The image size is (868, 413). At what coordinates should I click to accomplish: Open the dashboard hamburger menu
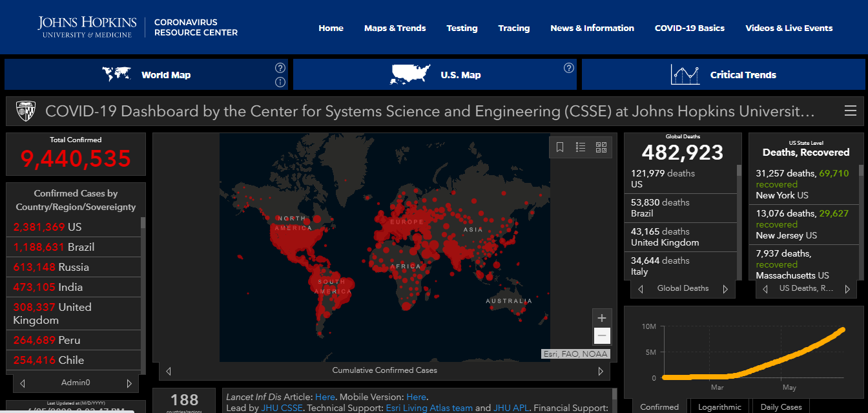851,111
